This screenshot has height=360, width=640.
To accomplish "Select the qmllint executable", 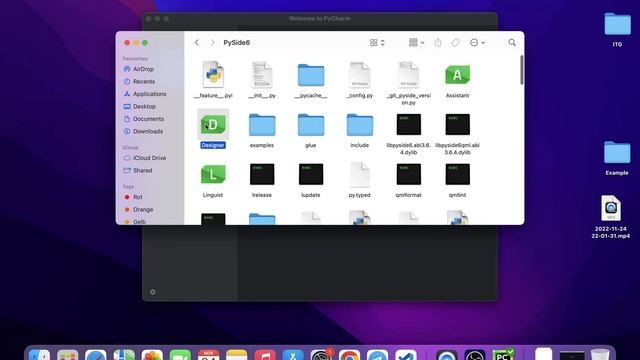I will tap(458, 174).
